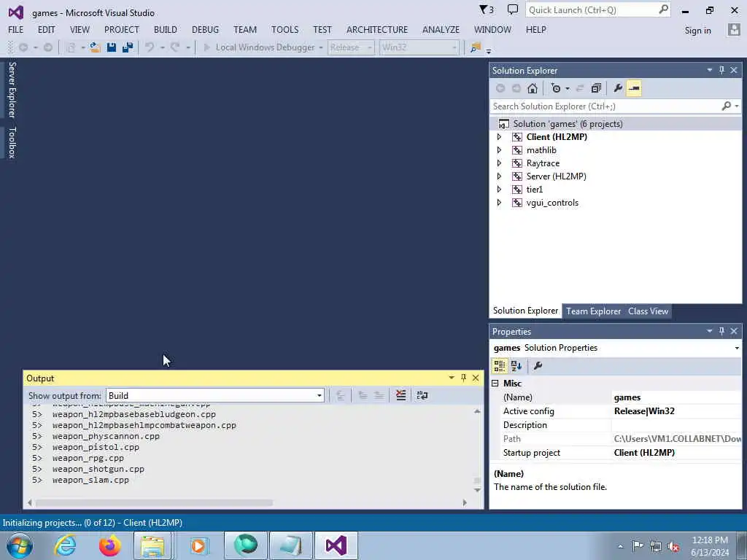Collapse the Misc category in Properties
Screen dimensions: 747x560
coord(495,384)
